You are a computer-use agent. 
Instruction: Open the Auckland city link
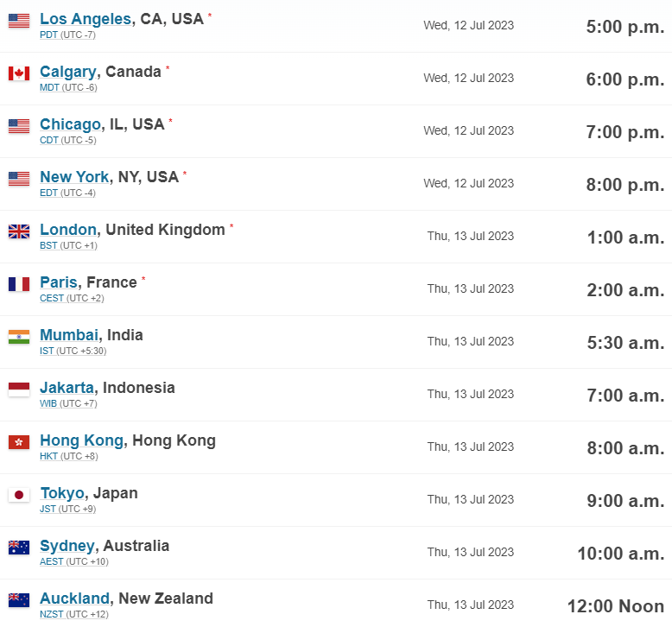[74, 598]
